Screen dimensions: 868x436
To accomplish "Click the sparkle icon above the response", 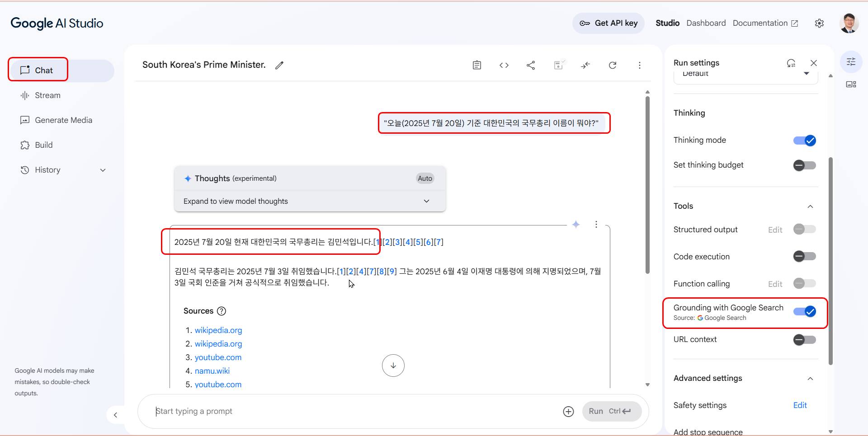I will (576, 224).
